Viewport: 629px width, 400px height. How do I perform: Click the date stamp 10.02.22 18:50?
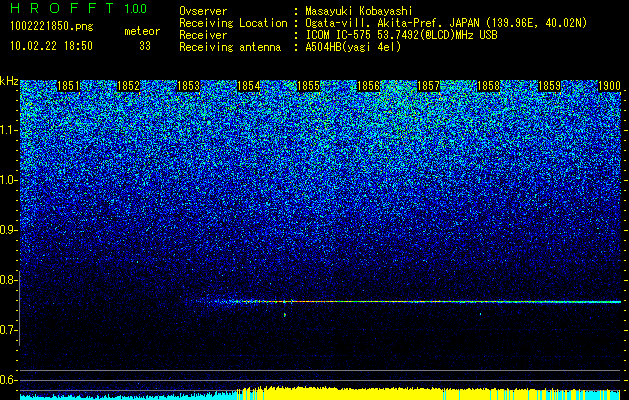pos(51,46)
